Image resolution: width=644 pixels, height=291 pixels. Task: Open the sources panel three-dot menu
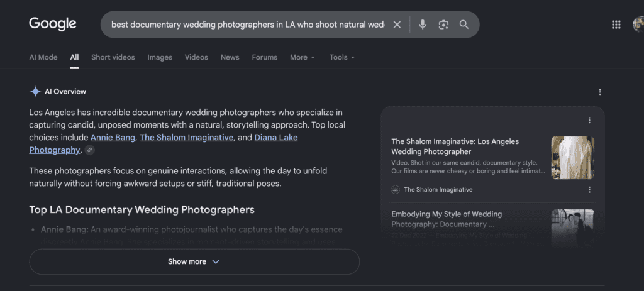(589, 120)
